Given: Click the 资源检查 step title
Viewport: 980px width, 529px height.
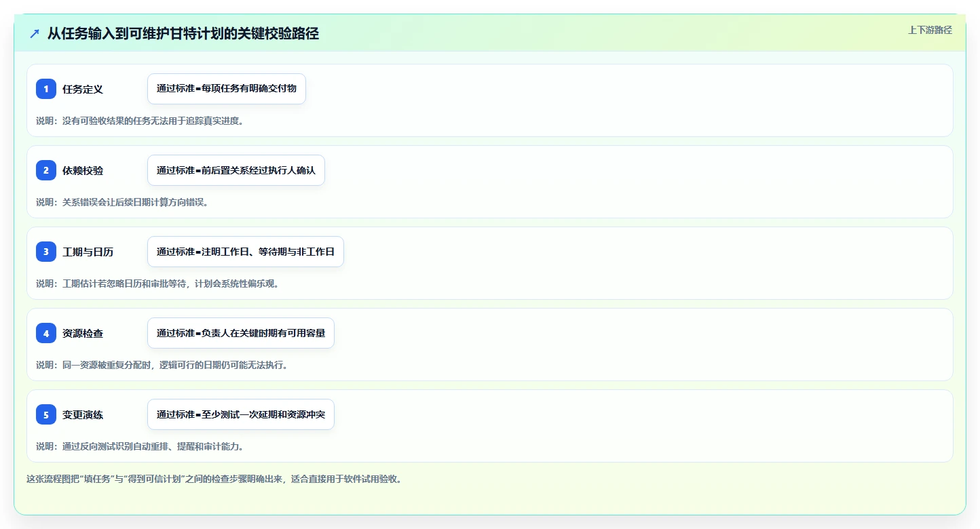Looking at the screenshot, I should click(x=83, y=334).
